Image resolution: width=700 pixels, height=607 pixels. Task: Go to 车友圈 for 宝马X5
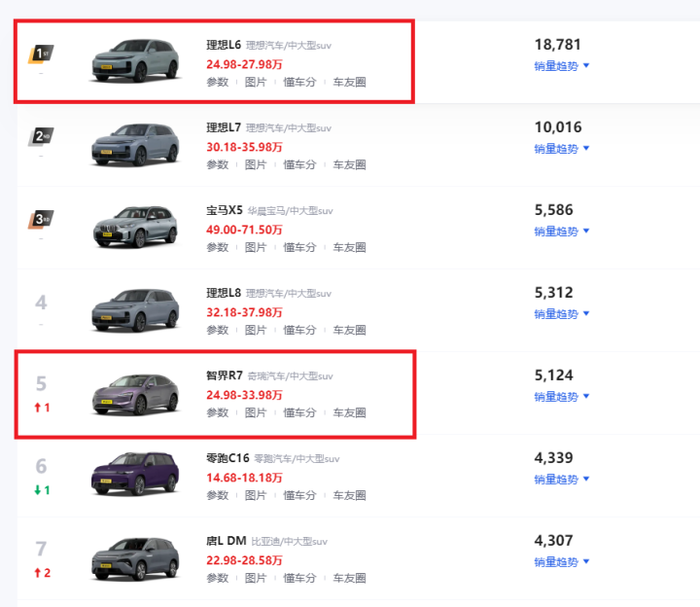(349, 248)
